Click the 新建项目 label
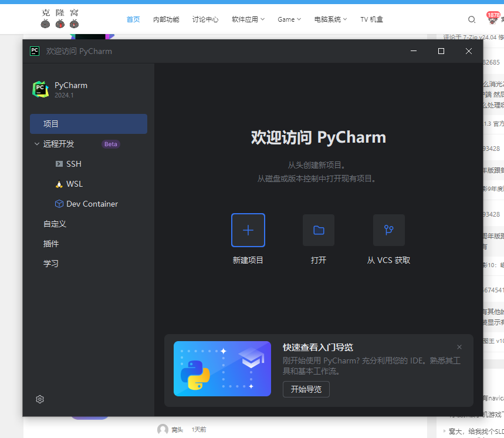The height and width of the screenshot is (438, 504). click(x=248, y=260)
